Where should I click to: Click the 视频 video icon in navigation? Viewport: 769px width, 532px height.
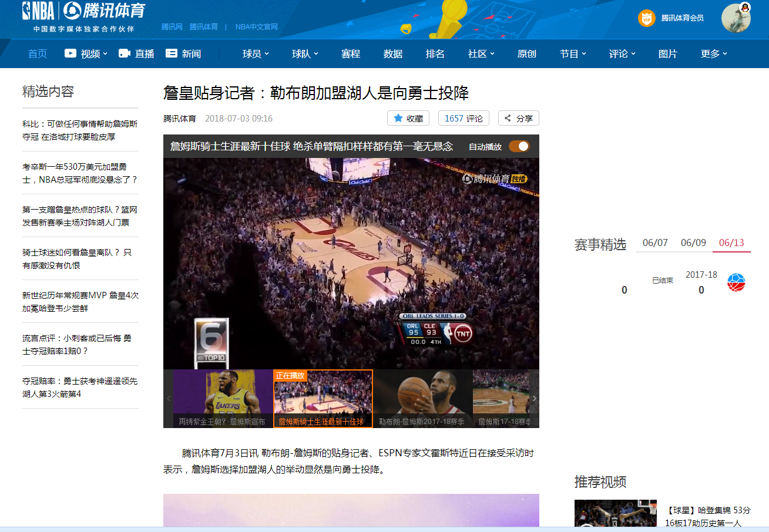point(70,53)
